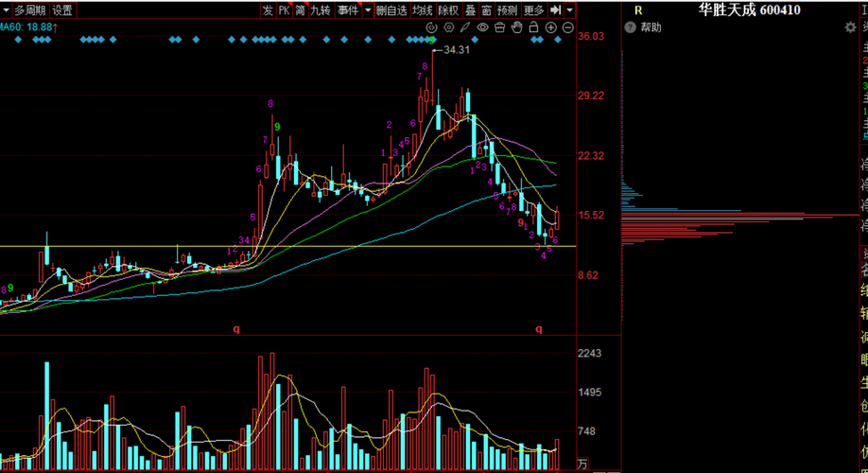Image resolution: width=868 pixels, height=473 pixels.
Task: Open the 多周期 multi-period button
Action: [30, 10]
